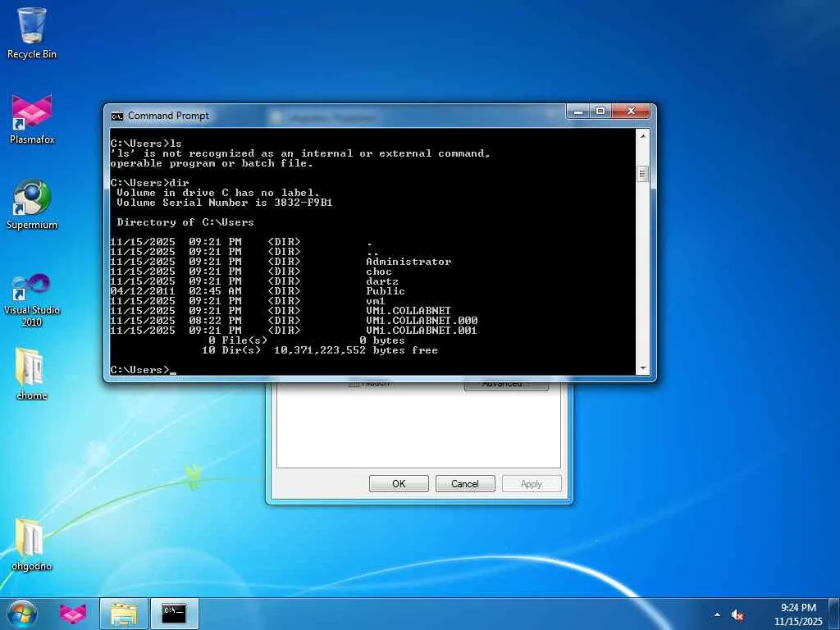840x630 pixels.
Task: Click OK in the Properties dialog
Action: (x=399, y=484)
